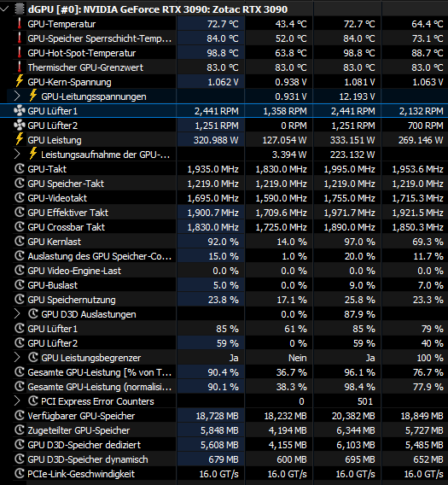
Task: Click the 2,132 RPM average fan value
Action: [421, 111]
